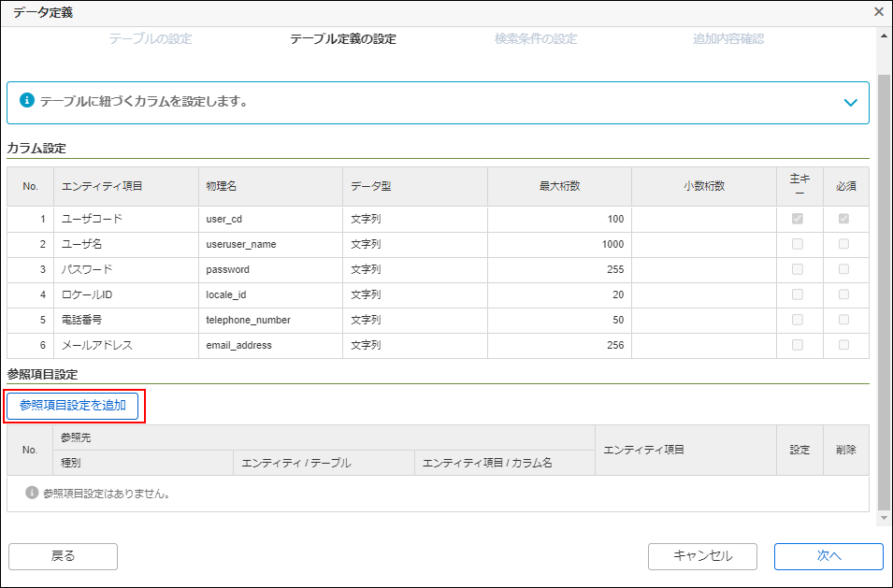Click the 戻る button
Screen dimensions: 893x588
click(63, 556)
